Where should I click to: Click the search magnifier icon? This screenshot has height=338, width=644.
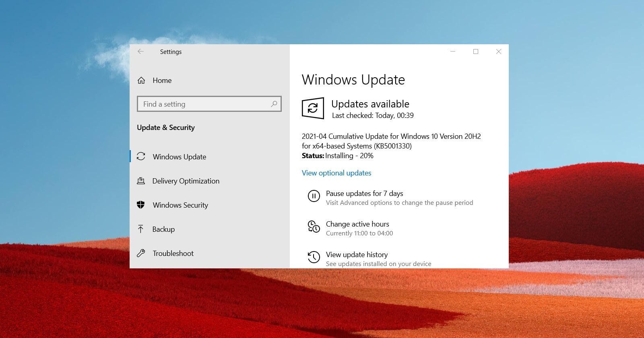(274, 104)
